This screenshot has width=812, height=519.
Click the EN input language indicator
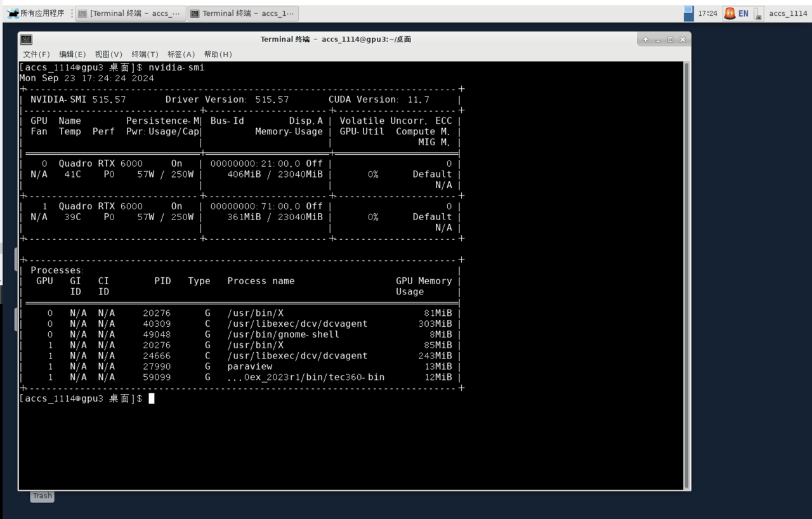[x=743, y=13]
